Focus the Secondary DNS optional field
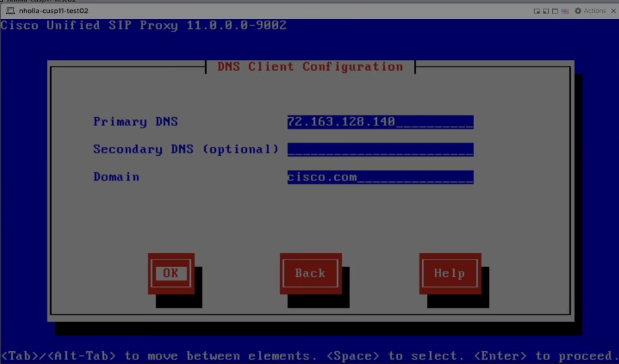619x364 pixels. click(380, 150)
